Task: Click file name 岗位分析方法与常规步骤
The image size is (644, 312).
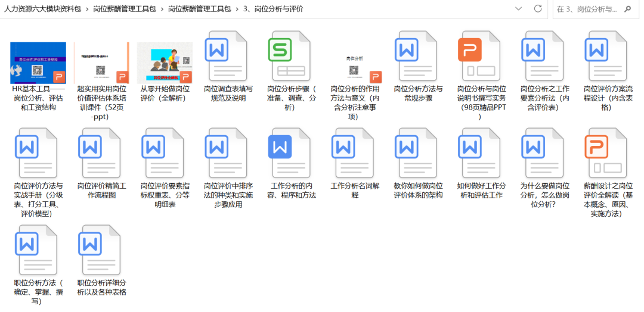Action: pyautogui.click(x=417, y=93)
